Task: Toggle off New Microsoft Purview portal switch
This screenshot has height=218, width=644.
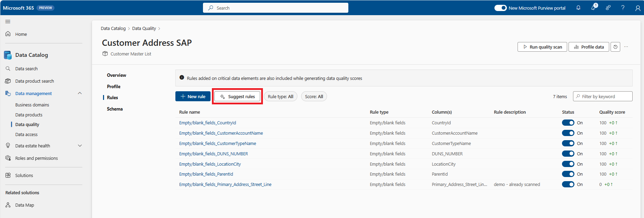Action: coord(500,8)
